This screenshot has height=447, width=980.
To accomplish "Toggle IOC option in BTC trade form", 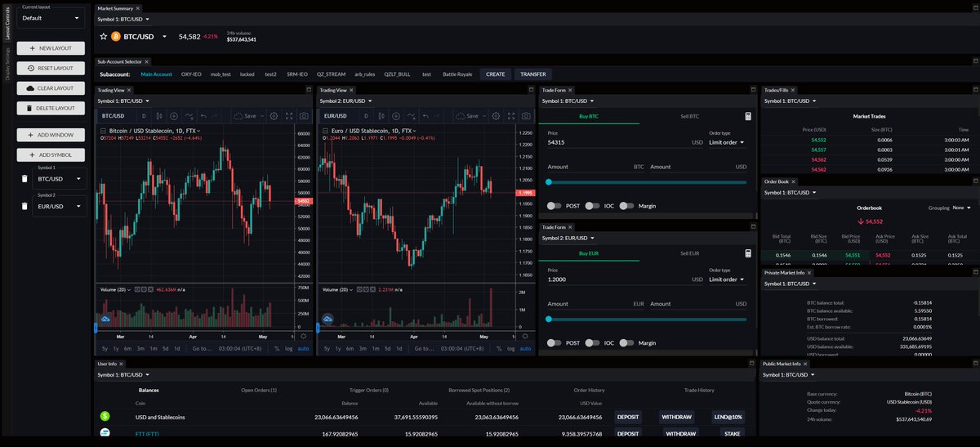I will pyautogui.click(x=593, y=206).
